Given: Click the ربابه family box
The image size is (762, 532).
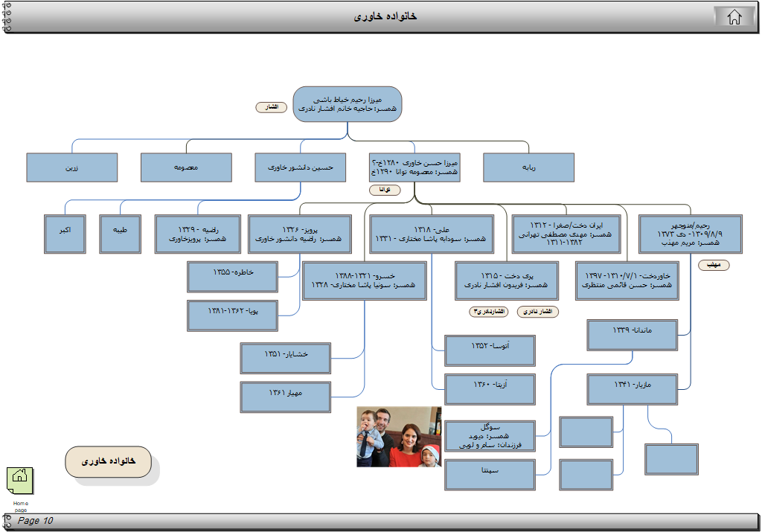Looking at the screenshot, I should coord(528,167).
